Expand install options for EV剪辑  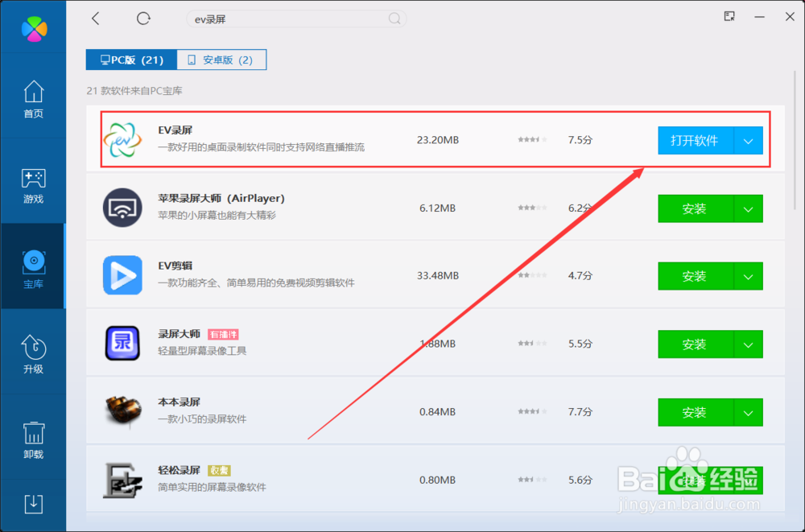pyautogui.click(x=749, y=276)
